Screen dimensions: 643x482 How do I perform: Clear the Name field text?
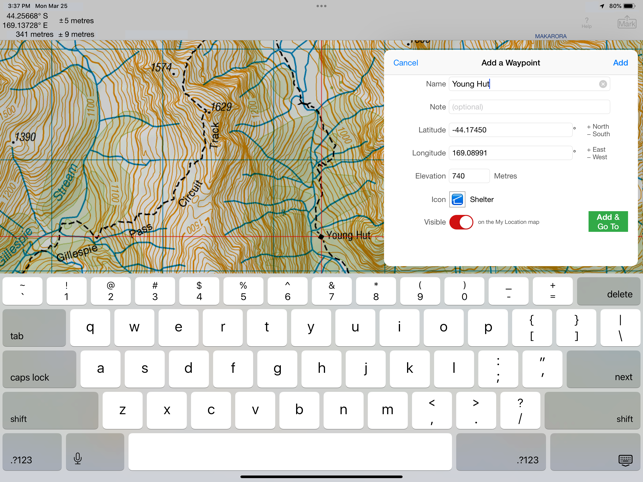pyautogui.click(x=603, y=84)
